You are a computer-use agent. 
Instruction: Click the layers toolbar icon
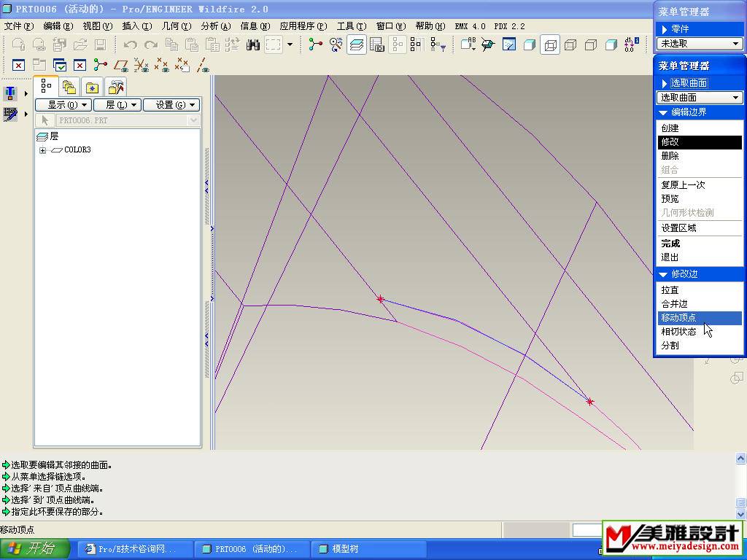coord(357,45)
